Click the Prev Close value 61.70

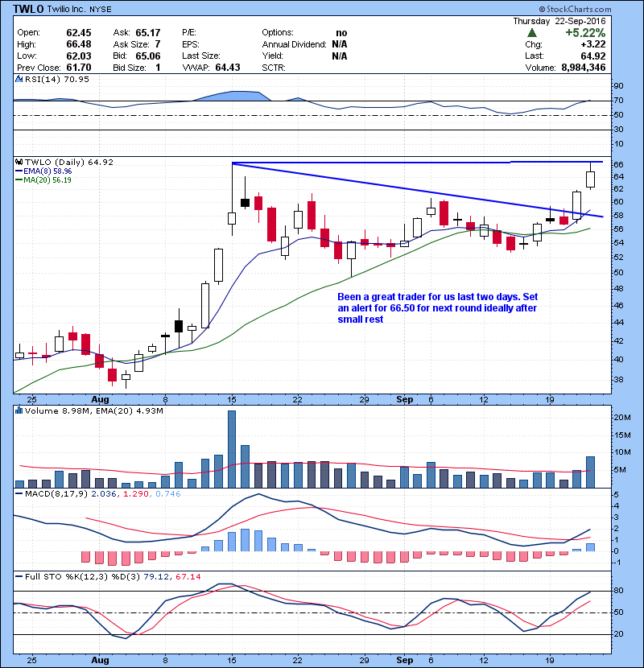tap(79, 68)
